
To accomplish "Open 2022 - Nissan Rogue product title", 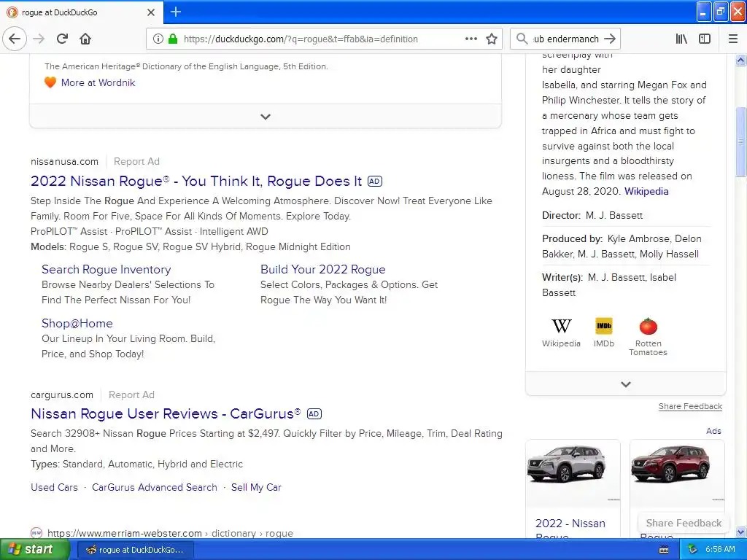I will (570, 529).
